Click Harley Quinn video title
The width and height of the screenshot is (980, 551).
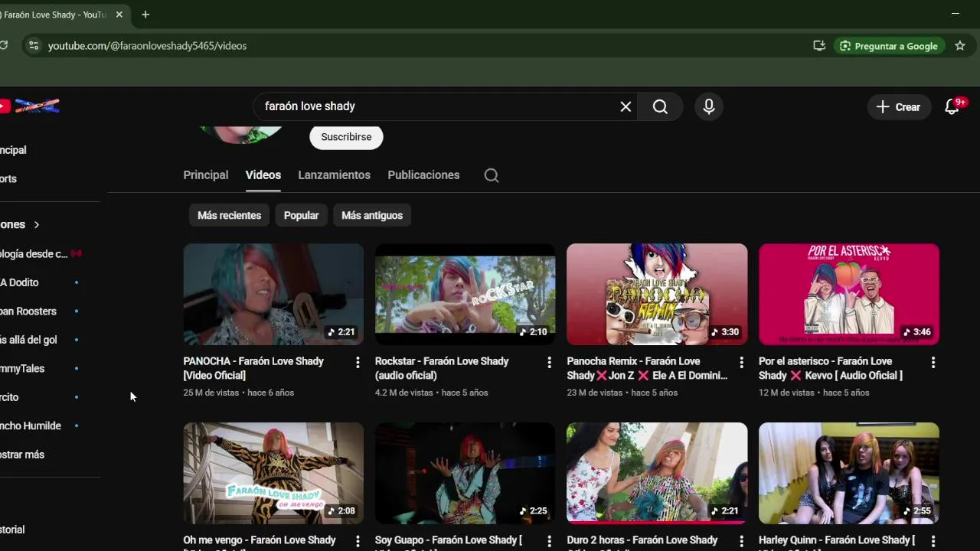point(837,542)
